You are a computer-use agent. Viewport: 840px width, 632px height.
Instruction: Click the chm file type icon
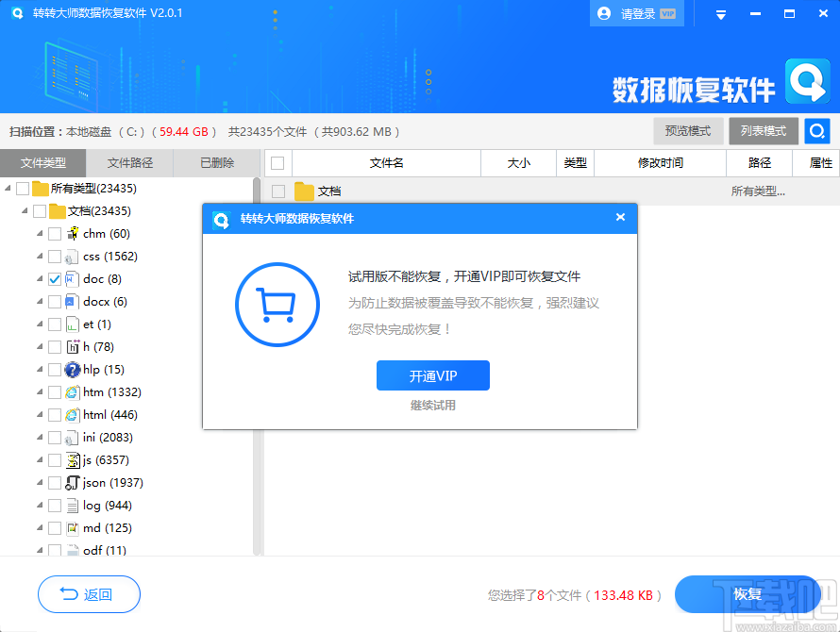[x=73, y=234]
